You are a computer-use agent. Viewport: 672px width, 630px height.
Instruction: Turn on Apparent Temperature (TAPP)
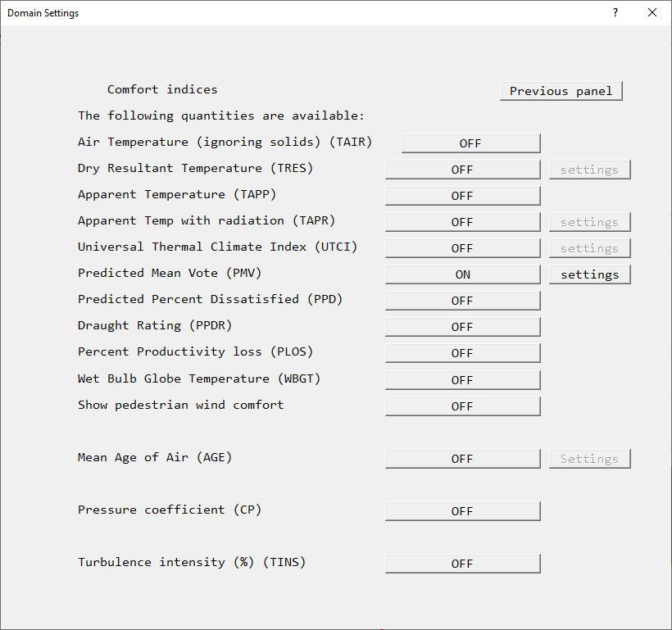pos(462,196)
